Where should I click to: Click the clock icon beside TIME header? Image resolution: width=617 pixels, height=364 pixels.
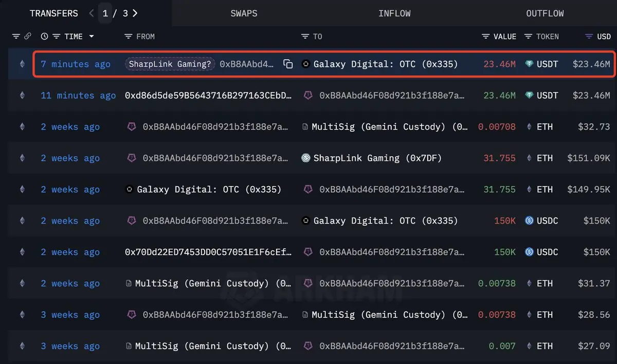(x=44, y=37)
